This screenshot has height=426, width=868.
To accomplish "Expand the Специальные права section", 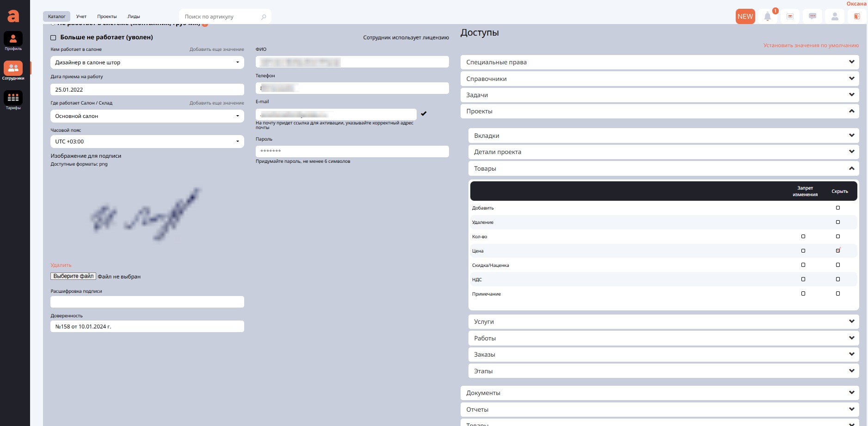I will pos(659,62).
